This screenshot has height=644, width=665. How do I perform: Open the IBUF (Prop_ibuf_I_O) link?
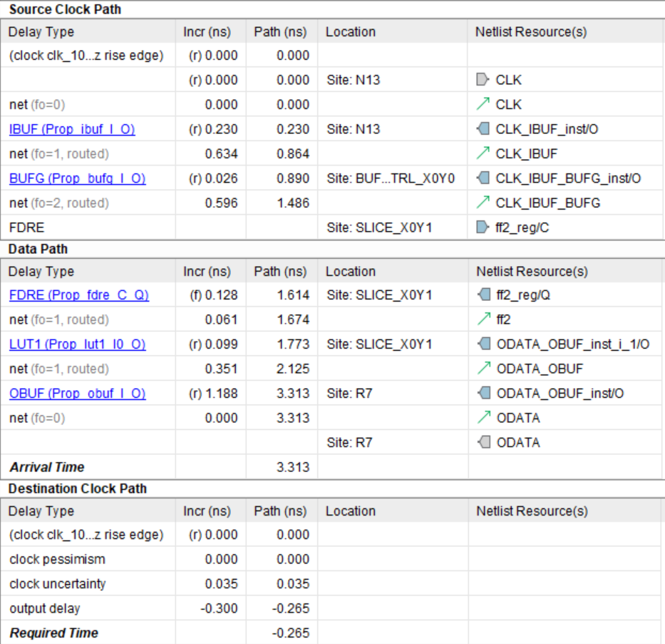tap(72, 129)
